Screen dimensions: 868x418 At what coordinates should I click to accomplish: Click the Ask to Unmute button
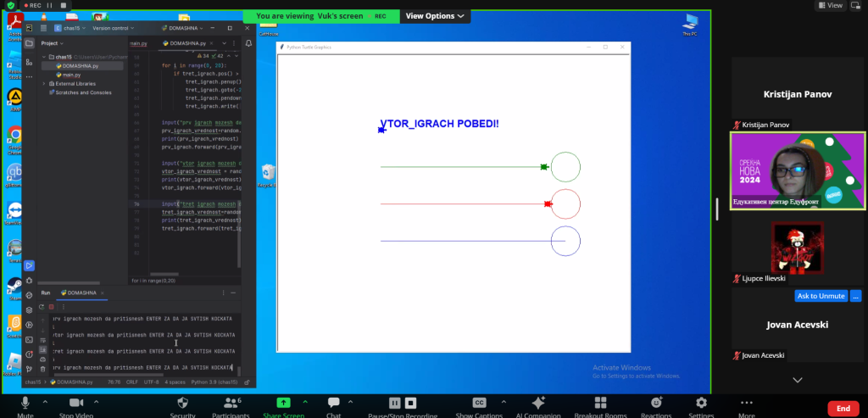[821, 296]
